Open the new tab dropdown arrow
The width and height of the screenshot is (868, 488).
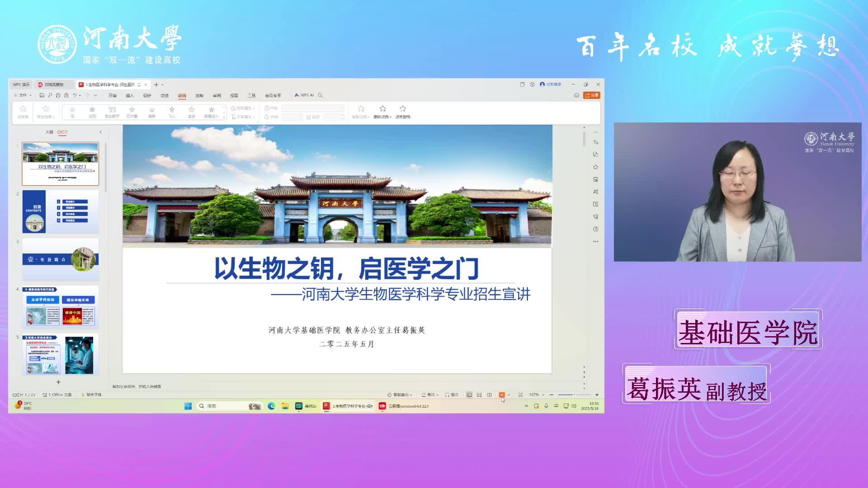[x=162, y=84]
